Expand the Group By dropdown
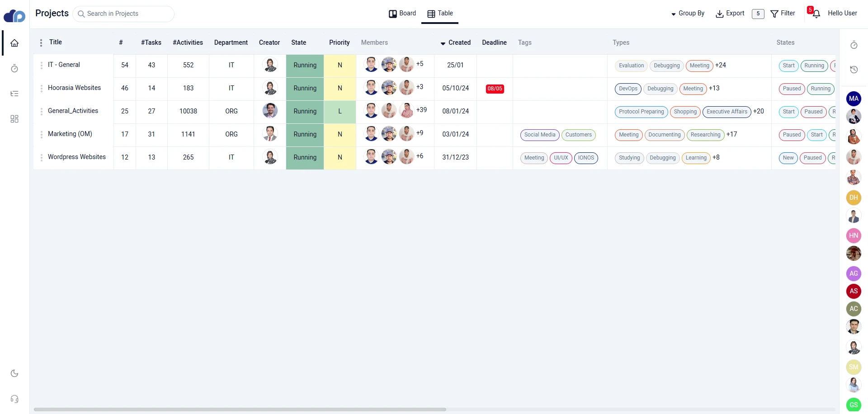The image size is (868, 414). click(688, 14)
